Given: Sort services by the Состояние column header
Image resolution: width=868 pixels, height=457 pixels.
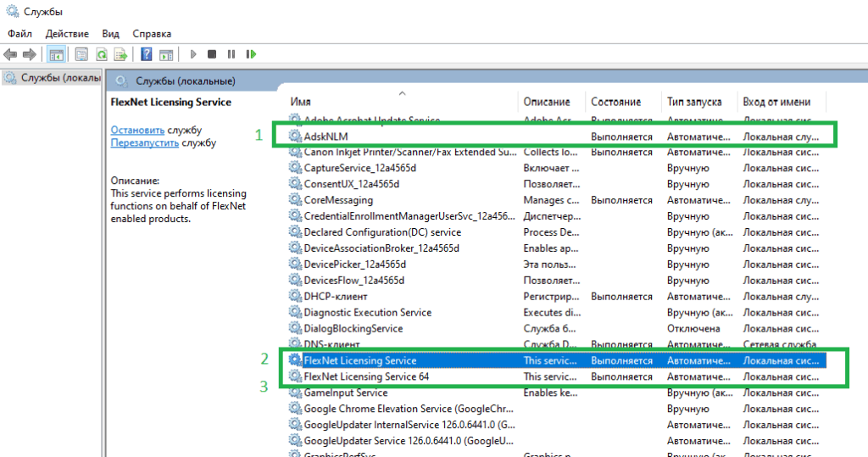Looking at the screenshot, I should 615,102.
